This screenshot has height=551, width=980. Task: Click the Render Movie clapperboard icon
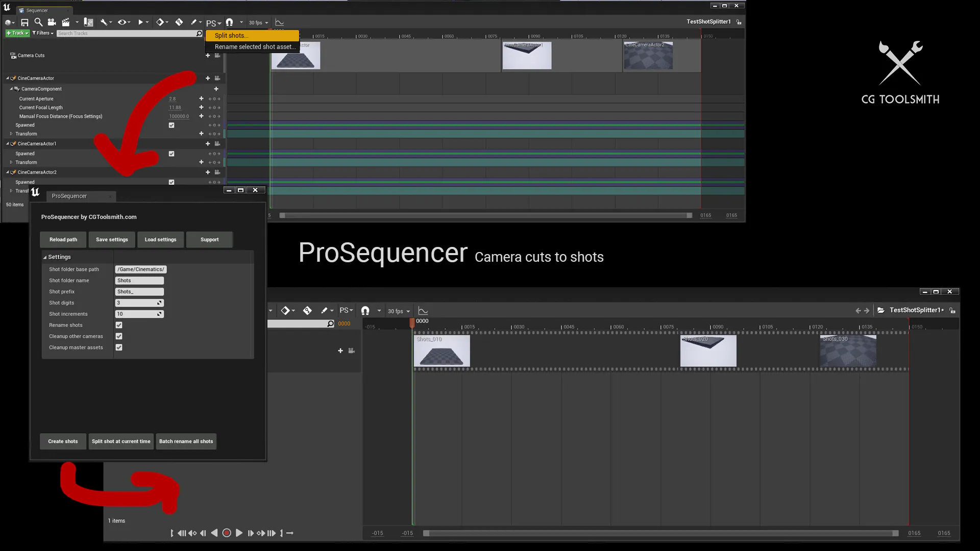click(x=65, y=22)
